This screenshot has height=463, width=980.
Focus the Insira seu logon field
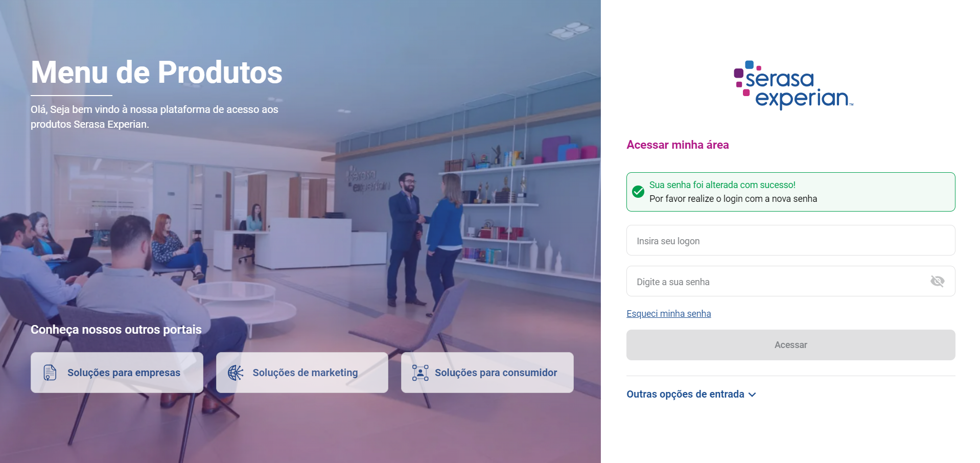(x=791, y=240)
